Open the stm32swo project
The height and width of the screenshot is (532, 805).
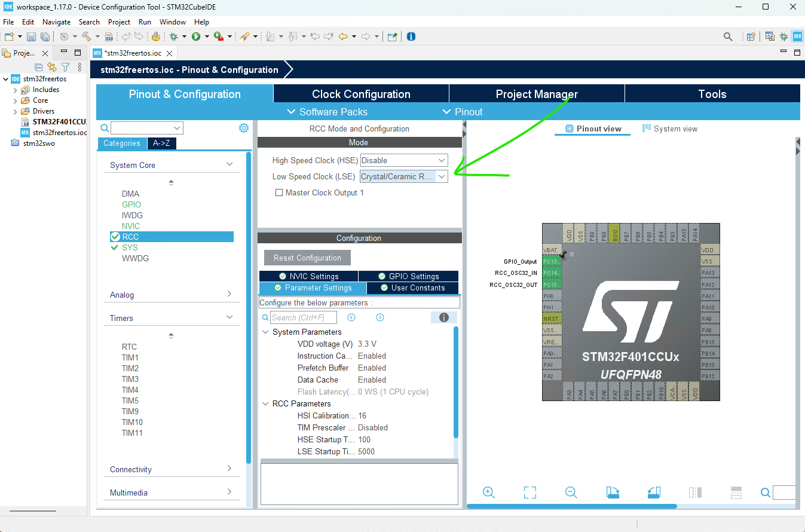click(39, 143)
